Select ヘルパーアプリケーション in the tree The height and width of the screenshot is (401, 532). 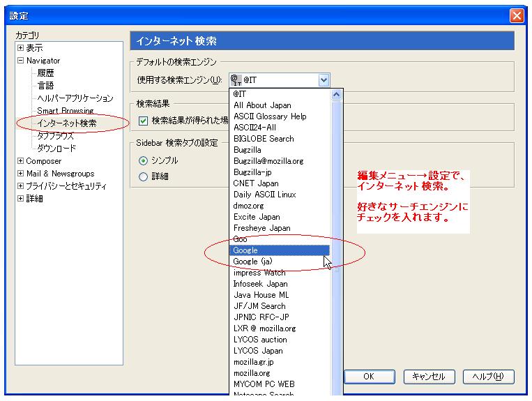[x=75, y=98]
